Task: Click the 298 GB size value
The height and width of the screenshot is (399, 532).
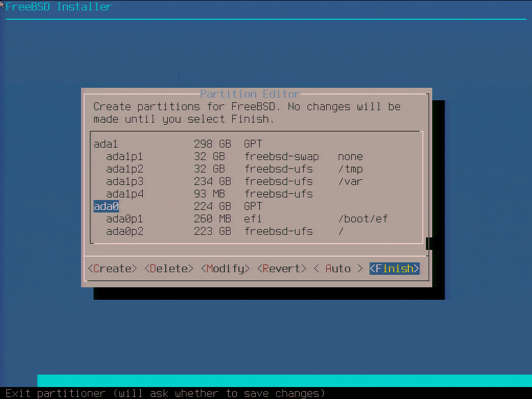Action: [212, 144]
